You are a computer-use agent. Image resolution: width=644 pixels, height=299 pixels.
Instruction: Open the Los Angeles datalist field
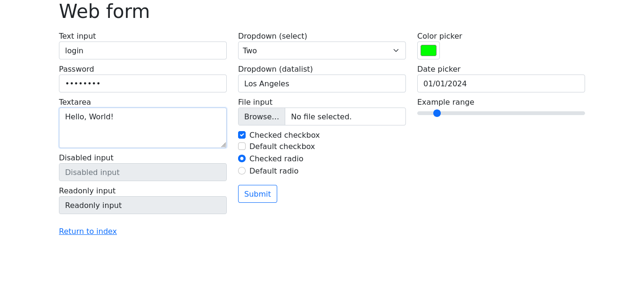click(322, 83)
